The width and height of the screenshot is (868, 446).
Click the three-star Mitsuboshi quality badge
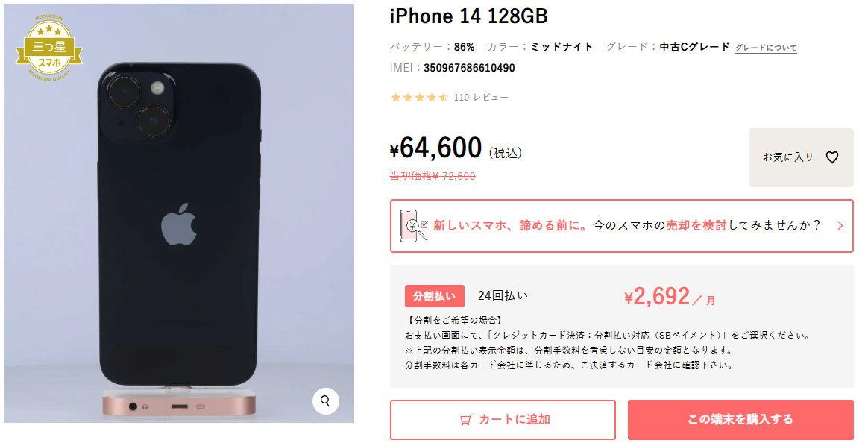[49, 48]
